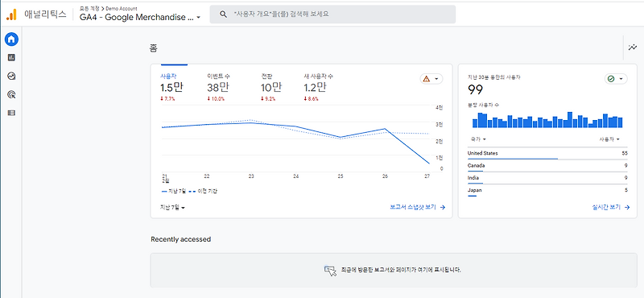Image resolution: width=644 pixels, height=298 pixels.
Task: Open the Configure table icon in sidebar
Action: [11, 113]
